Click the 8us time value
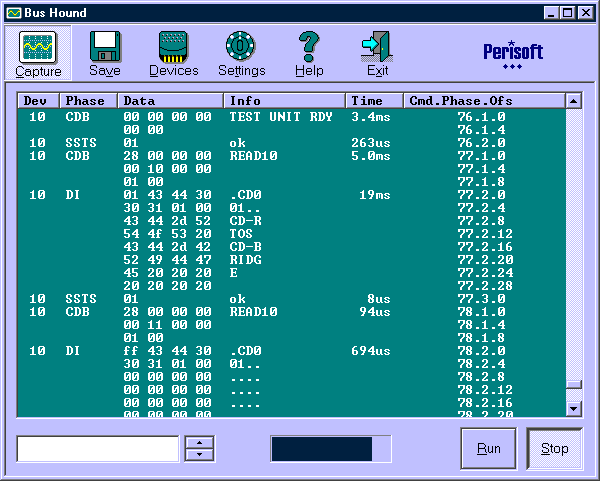 tap(379, 299)
